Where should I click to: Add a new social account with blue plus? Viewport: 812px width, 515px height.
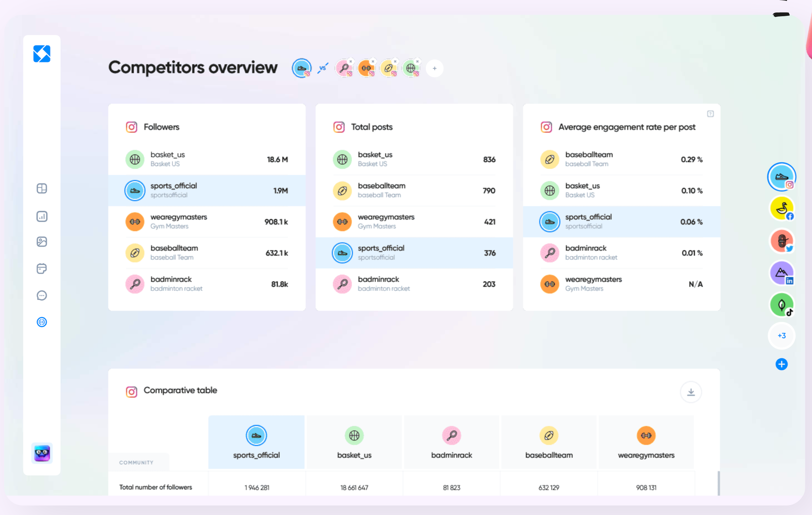[x=782, y=364]
